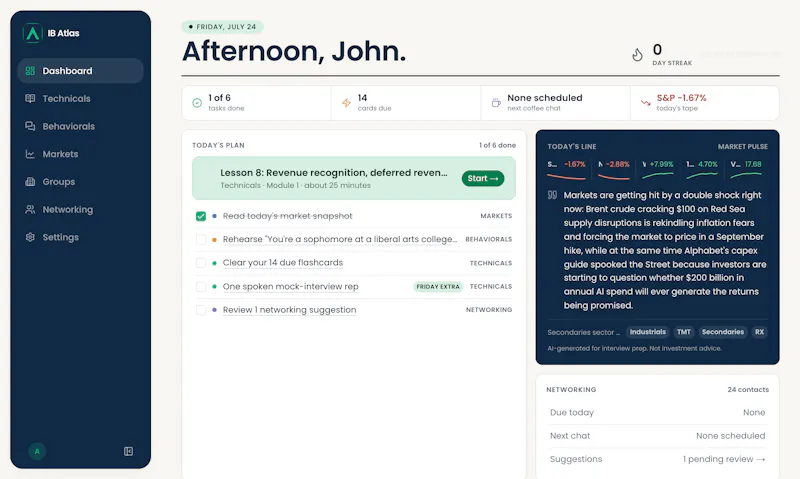Open Settings from the sidebar
Viewport: 800px width, 479px height.
point(81,237)
